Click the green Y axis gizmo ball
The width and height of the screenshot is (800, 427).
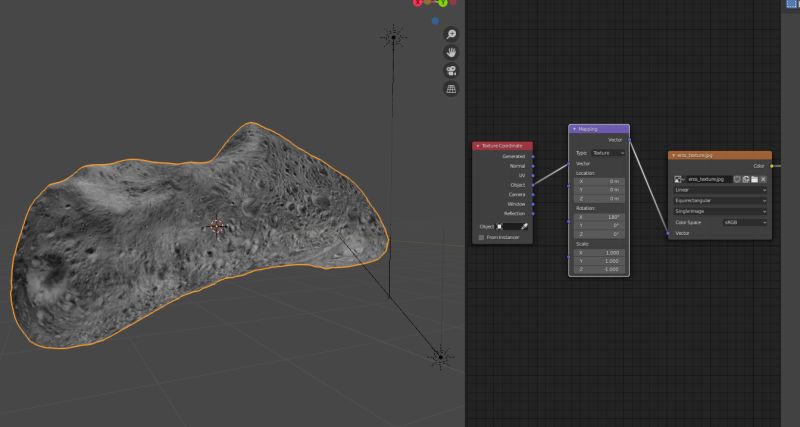pos(442,3)
